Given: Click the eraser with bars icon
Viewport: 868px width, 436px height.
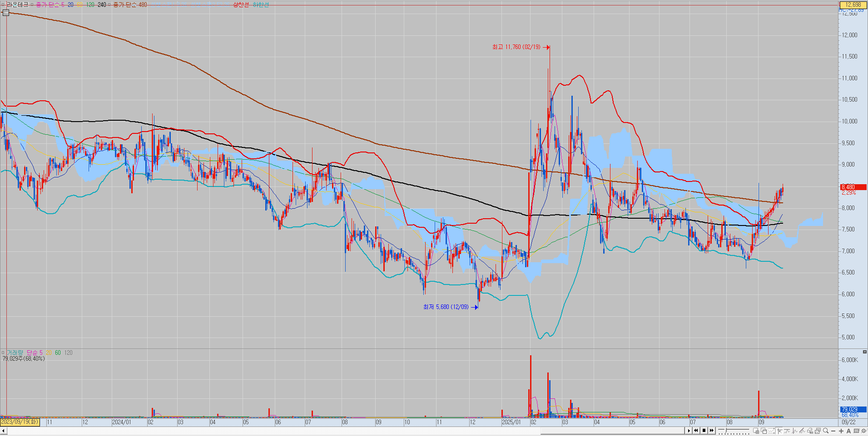Looking at the screenshot, I should (x=810, y=431).
